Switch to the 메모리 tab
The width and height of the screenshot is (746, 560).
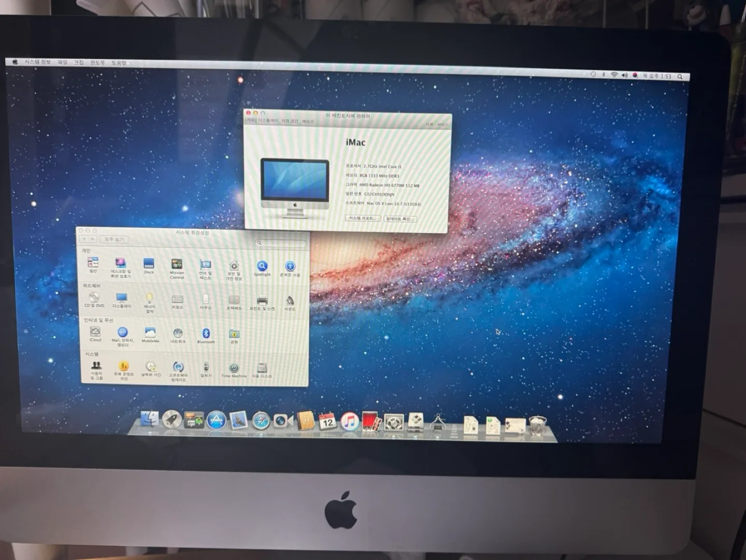coord(308,121)
